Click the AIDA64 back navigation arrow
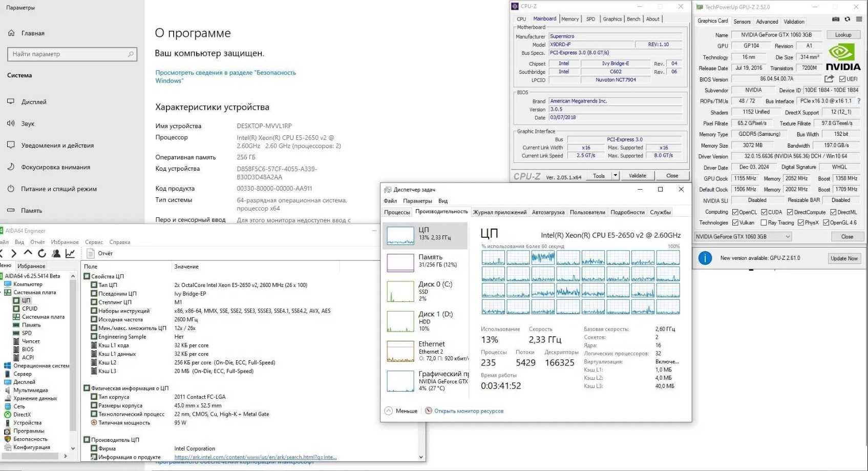 (x=2, y=253)
